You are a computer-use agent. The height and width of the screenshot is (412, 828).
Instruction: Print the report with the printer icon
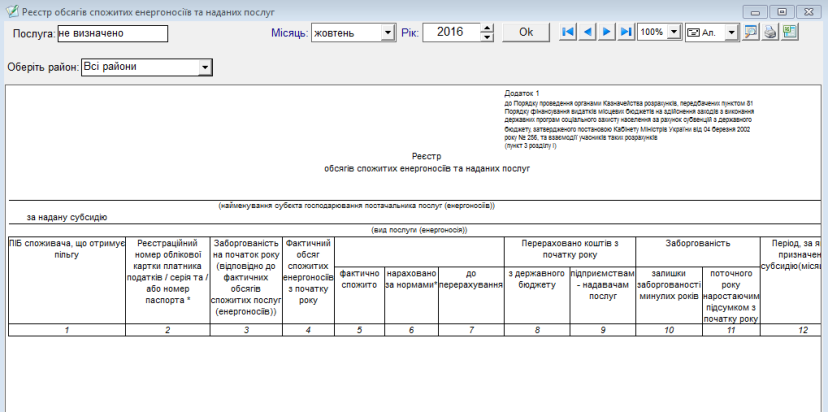tap(770, 32)
